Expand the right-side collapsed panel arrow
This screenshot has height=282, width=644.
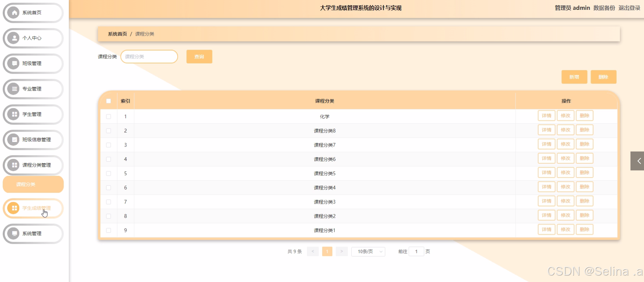[638, 161]
